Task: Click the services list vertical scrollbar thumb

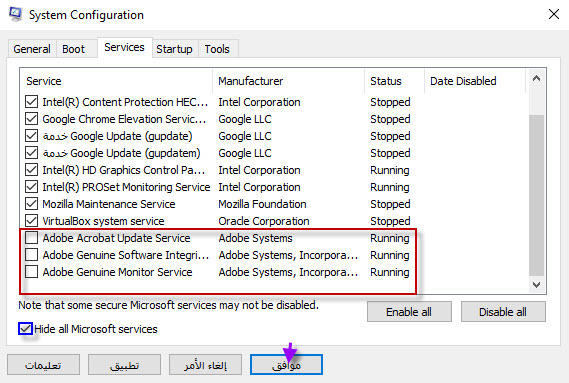Action: (x=536, y=195)
